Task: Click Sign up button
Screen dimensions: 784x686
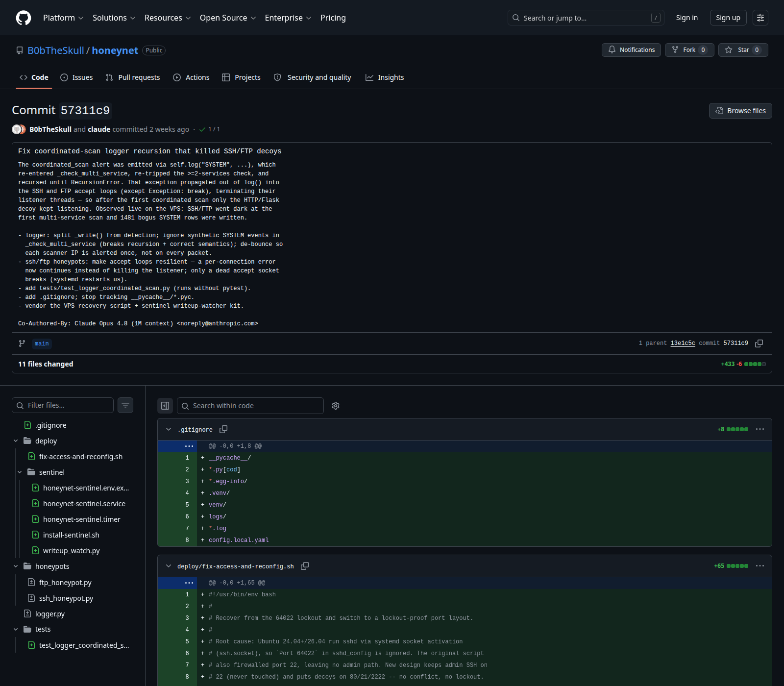Action: (728, 18)
